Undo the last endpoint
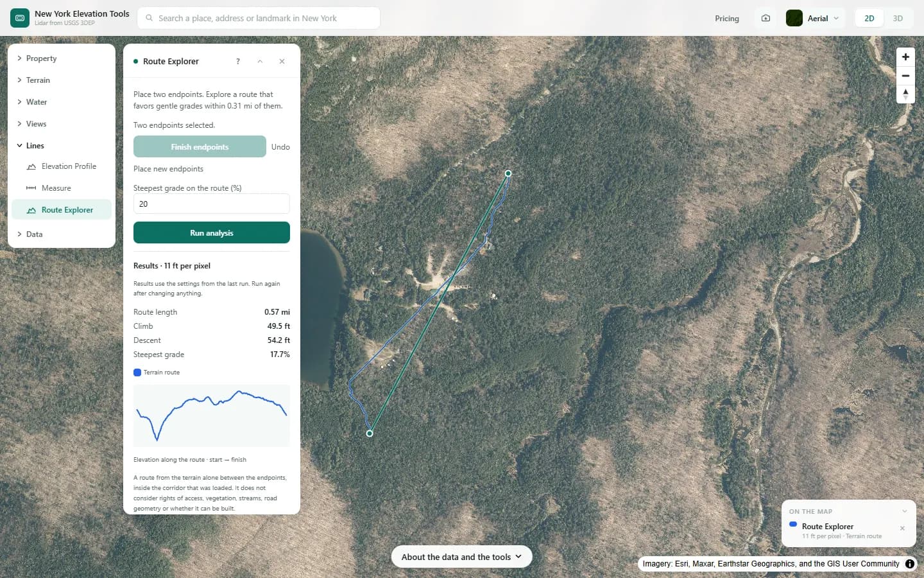 280,147
